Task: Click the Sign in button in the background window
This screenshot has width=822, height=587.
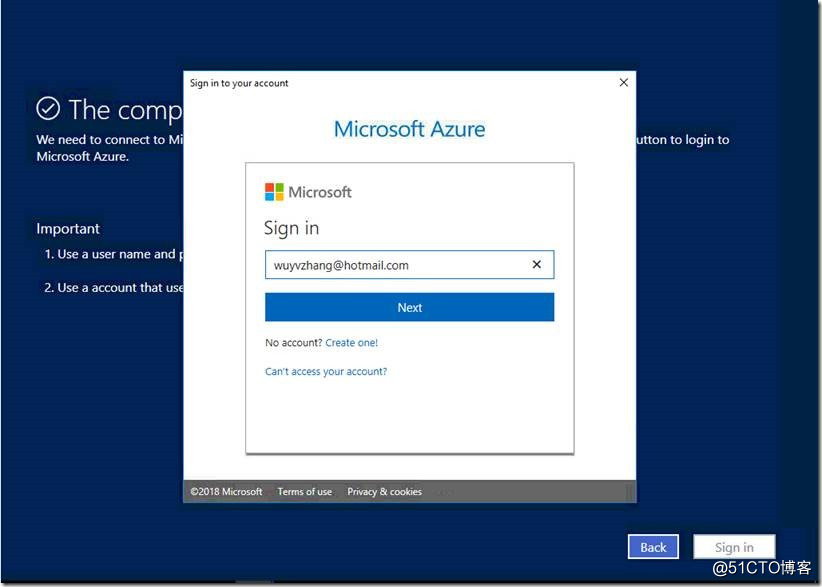Action: pos(734,547)
